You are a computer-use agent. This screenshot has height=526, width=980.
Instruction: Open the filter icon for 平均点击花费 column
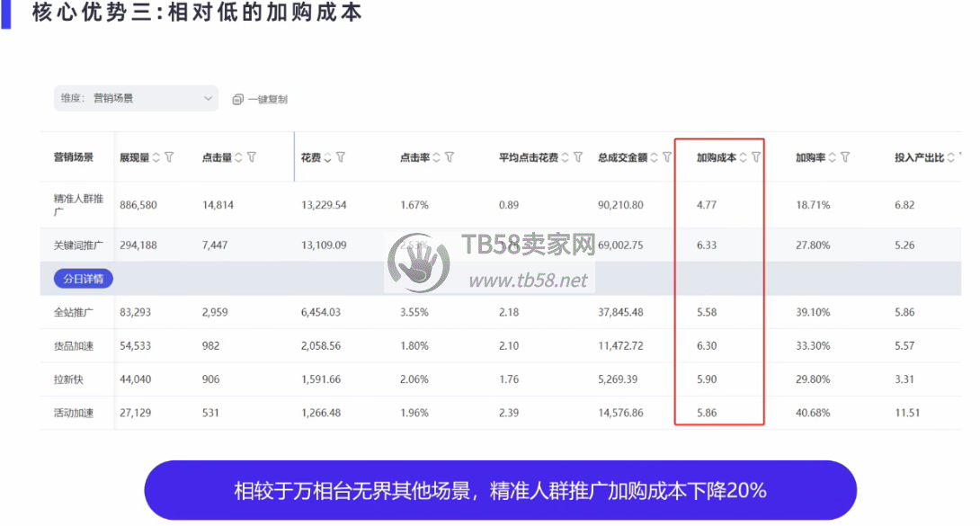(x=578, y=157)
